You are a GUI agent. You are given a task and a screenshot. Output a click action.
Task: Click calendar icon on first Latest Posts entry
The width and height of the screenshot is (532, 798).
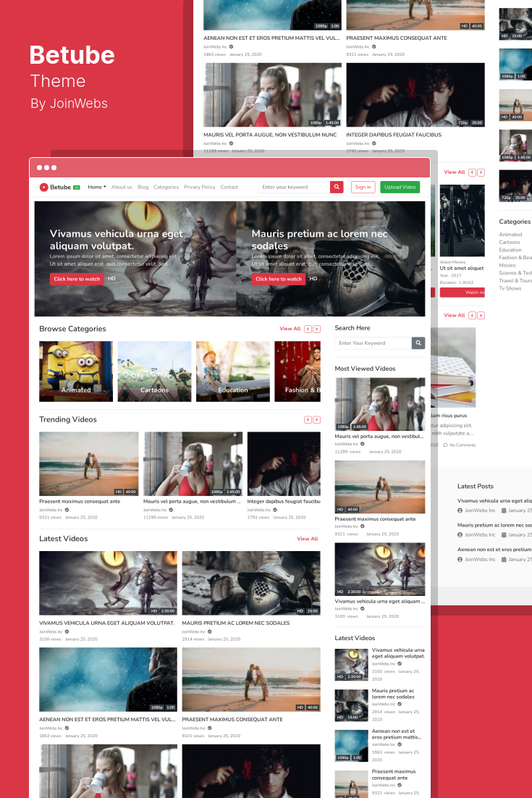point(504,511)
